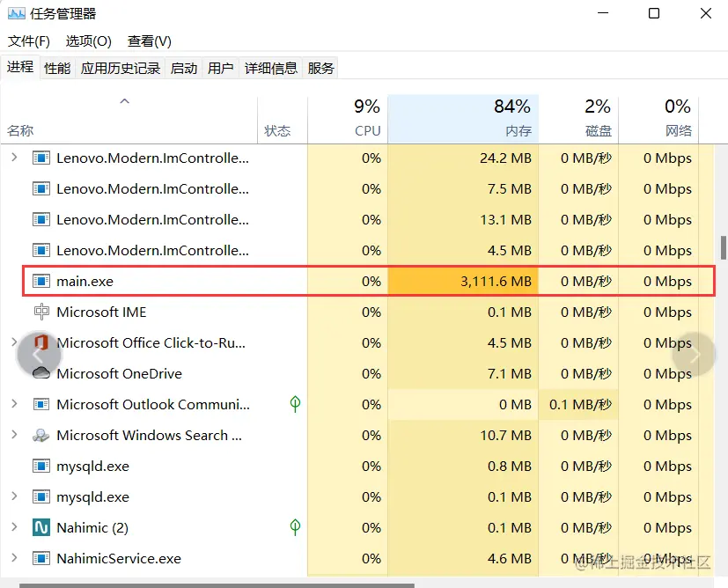This screenshot has width=728, height=588.
Task: Open the 查看(V) menu
Action: tap(150, 41)
